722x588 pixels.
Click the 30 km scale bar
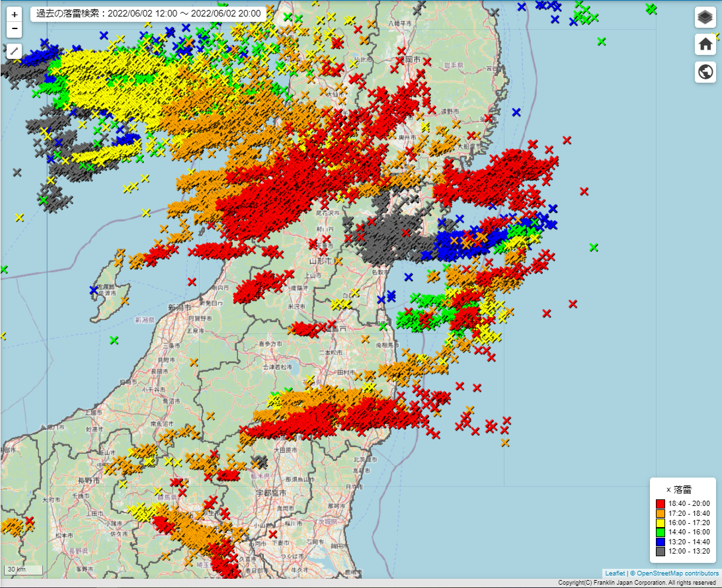[x=23, y=569]
